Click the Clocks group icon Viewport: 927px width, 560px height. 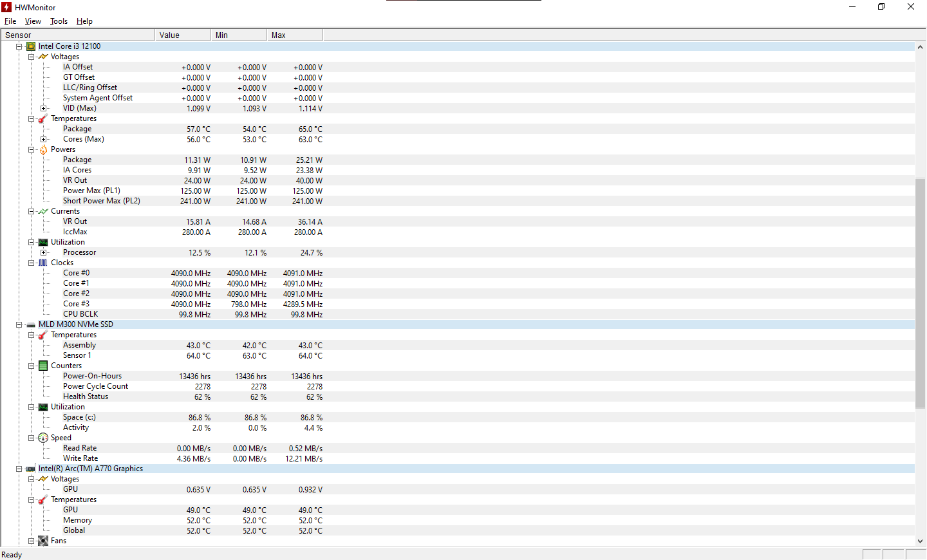[43, 263]
